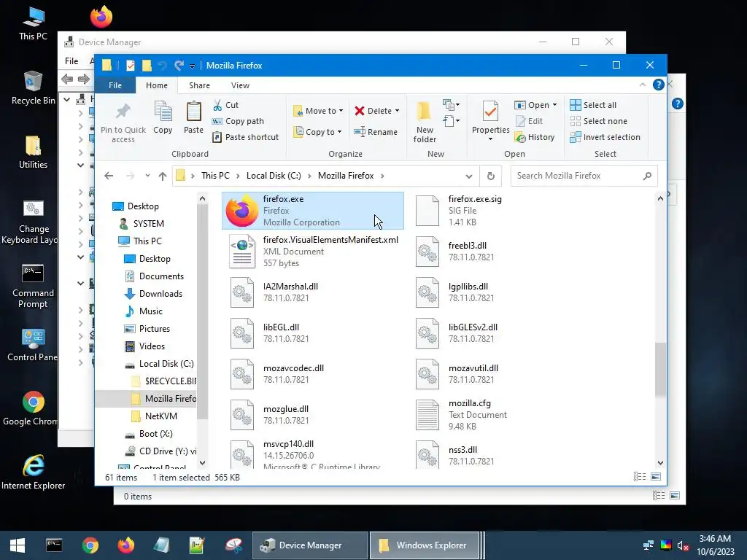This screenshot has width=747, height=560.
Task: Rename the selected file
Action: (376, 132)
